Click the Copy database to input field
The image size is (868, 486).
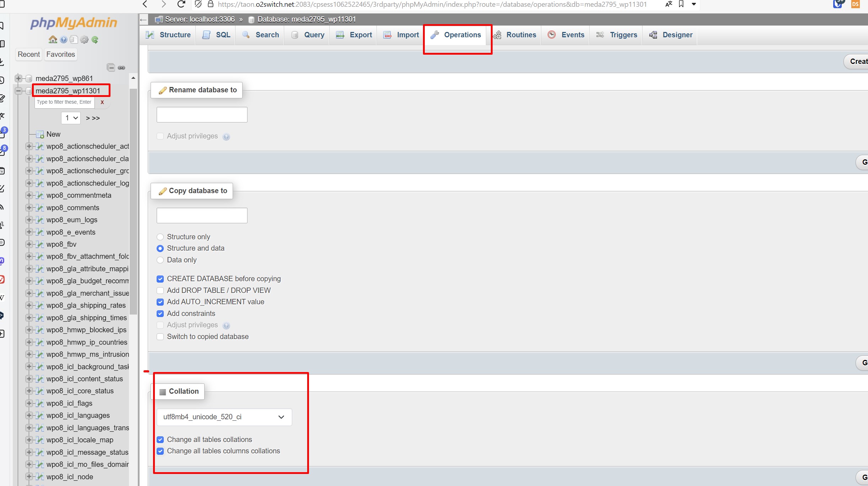point(202,215)
